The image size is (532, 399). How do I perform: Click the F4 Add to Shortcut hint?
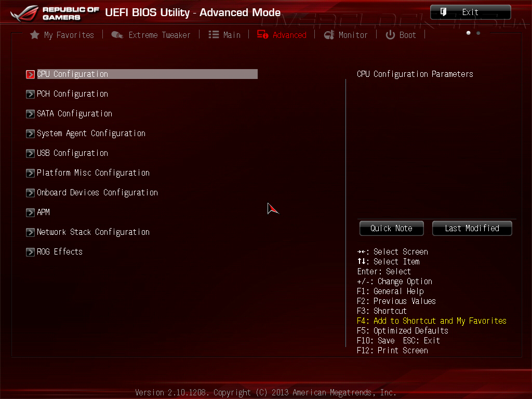tap(432, 321)
